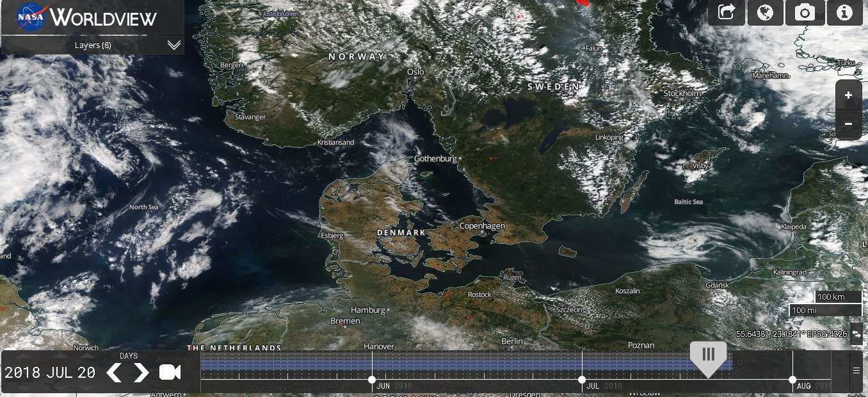The image size is (868, 397).
Task: Click the Linköping map label
Action: point(609,138)
